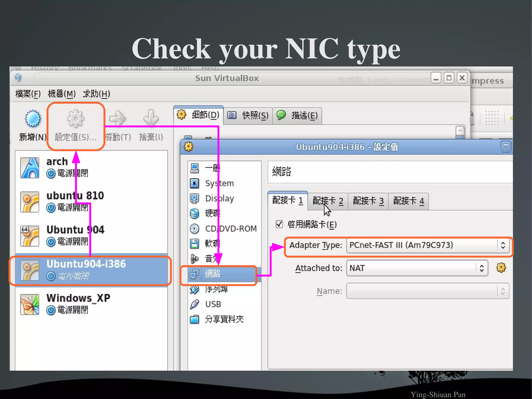Viewport: 532px width, 399px height.
Task: Open the 一般 general settings category
Action: pos(224,168)
